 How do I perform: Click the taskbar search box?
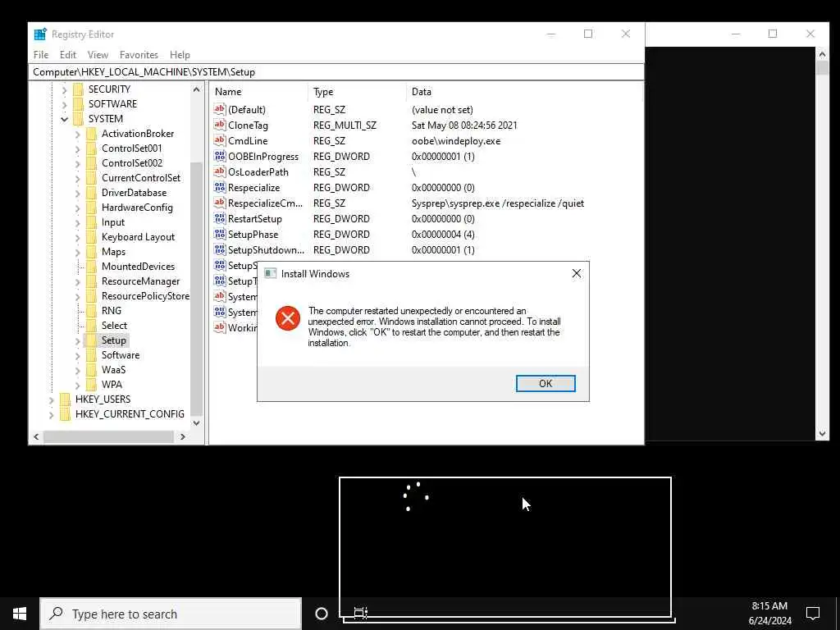click(x=171, y=614)
